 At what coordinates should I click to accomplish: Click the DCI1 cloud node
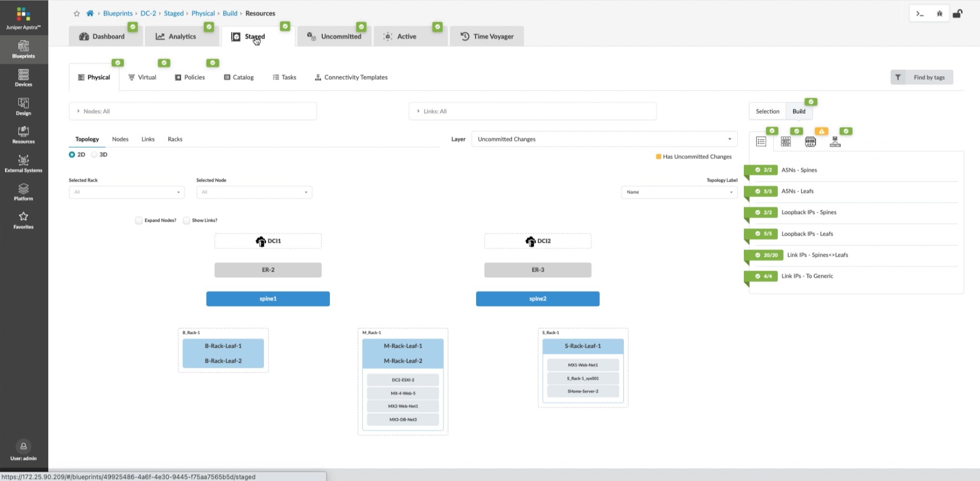268,241
